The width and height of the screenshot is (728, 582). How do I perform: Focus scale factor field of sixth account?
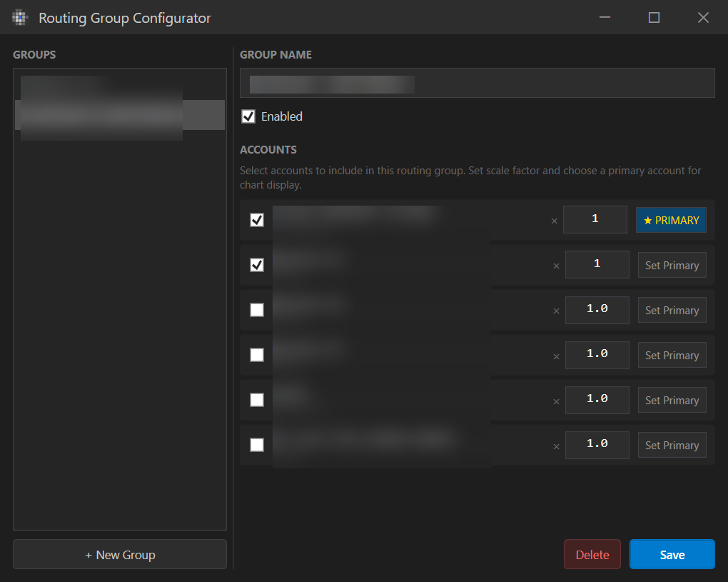(x=597, y=444)
